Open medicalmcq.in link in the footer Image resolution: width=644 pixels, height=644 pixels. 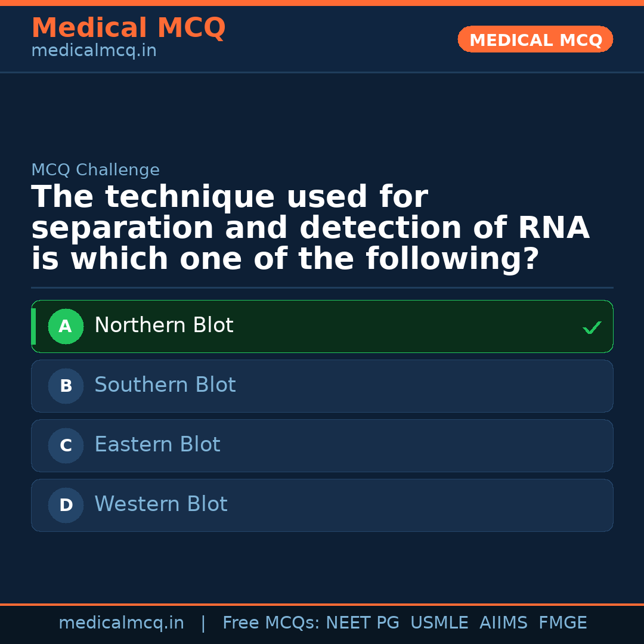coord(121,623)
